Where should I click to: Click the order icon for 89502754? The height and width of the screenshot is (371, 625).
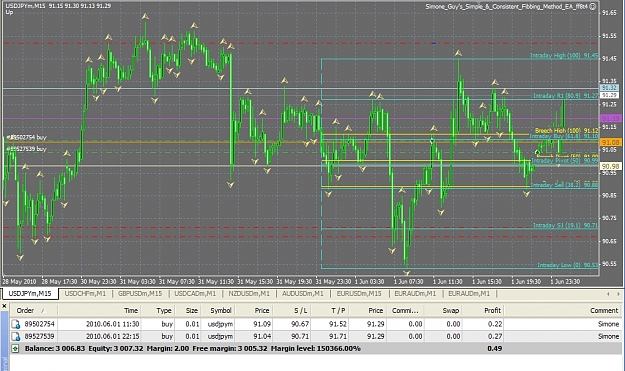coord(16,324)
